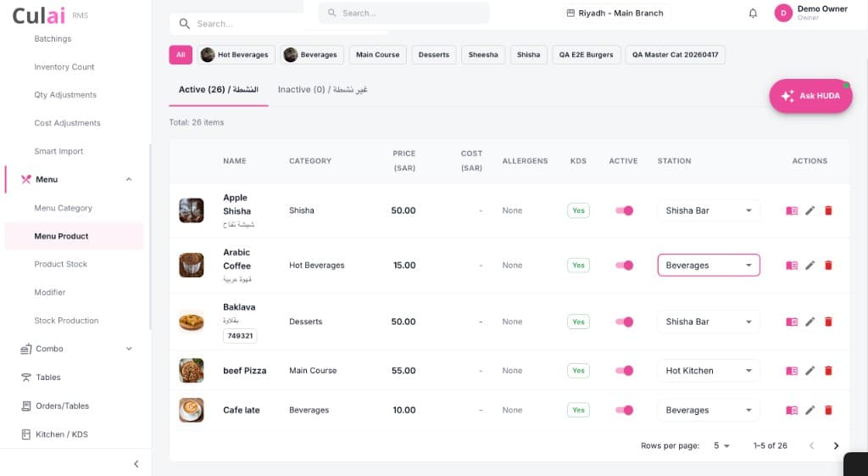Toggle Apple Shisha active switch

click(624, 210)
